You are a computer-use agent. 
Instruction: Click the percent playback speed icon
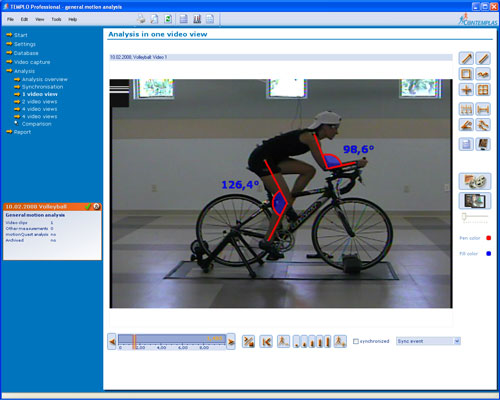pos(248,341)
